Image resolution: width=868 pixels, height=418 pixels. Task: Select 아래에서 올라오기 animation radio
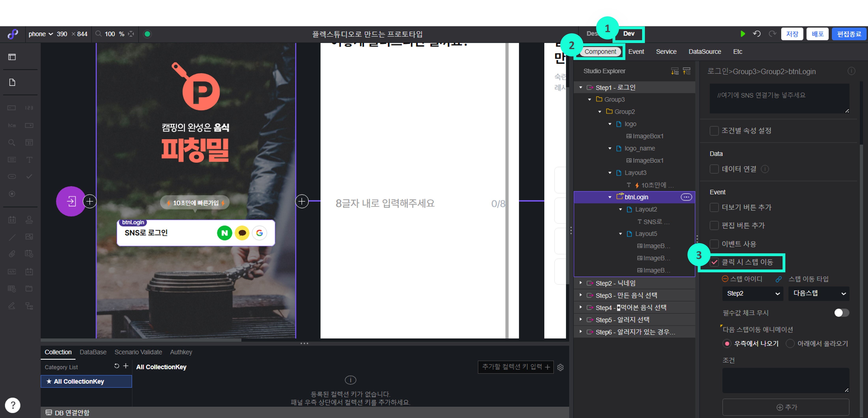tap(790, 343)
